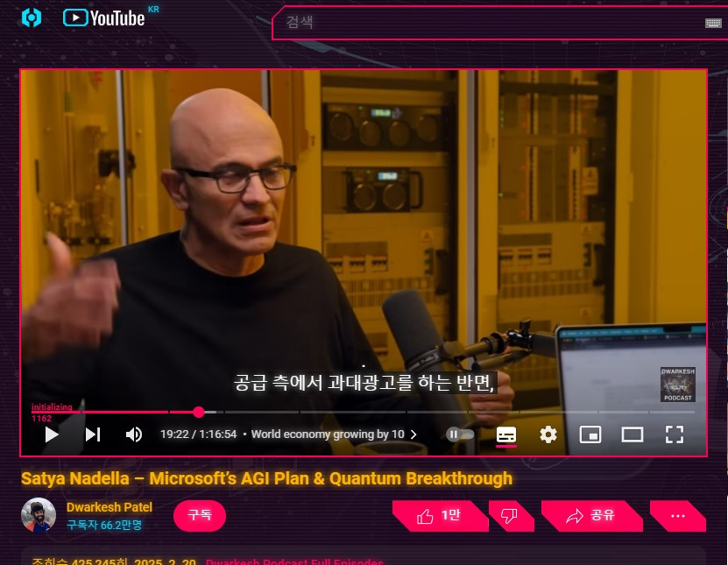Click the 19:22 / 1:16:54 time display
This screenshot has height=565, width=728.
click(198, 434)
